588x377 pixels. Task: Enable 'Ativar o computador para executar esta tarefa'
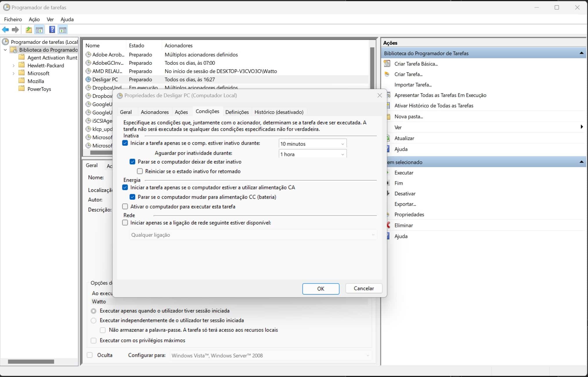click(125, 206)
